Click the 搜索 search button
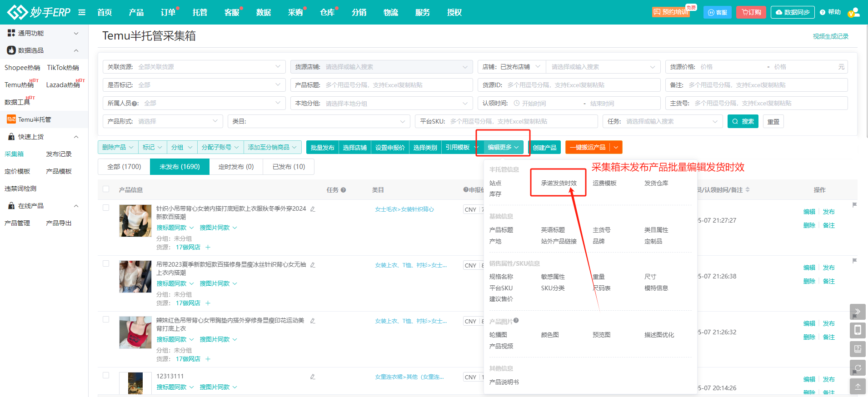The width and height of the screenshot is (868, 397). [x=743, y=121]
